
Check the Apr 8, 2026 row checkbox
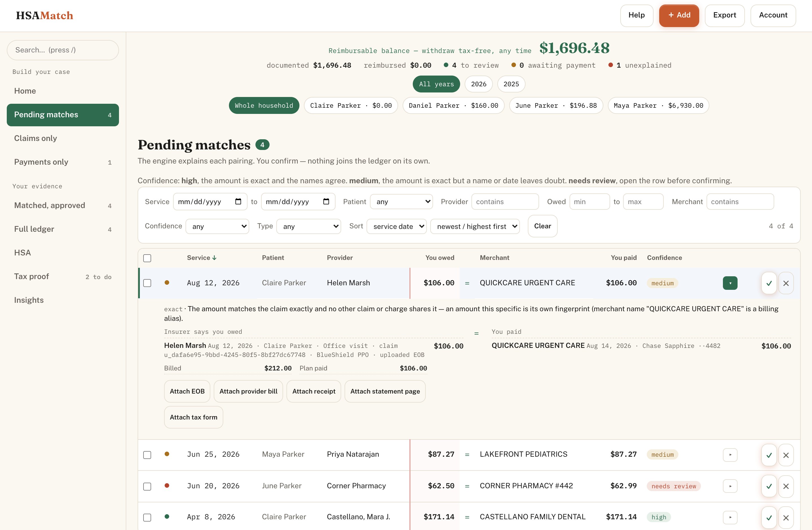click(x=147, y=518)
